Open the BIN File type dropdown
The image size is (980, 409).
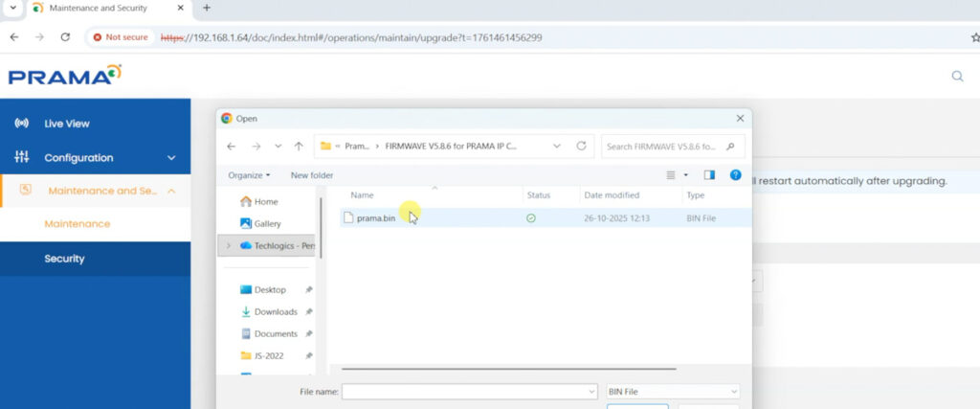pyautogui.click(x=673, y=392)
